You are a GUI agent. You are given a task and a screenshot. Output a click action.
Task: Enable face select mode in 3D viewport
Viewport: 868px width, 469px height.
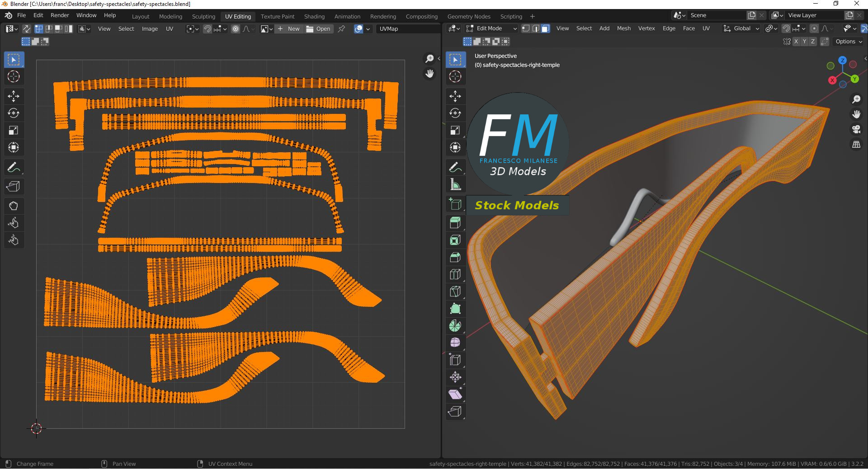(x=546, y=28)
